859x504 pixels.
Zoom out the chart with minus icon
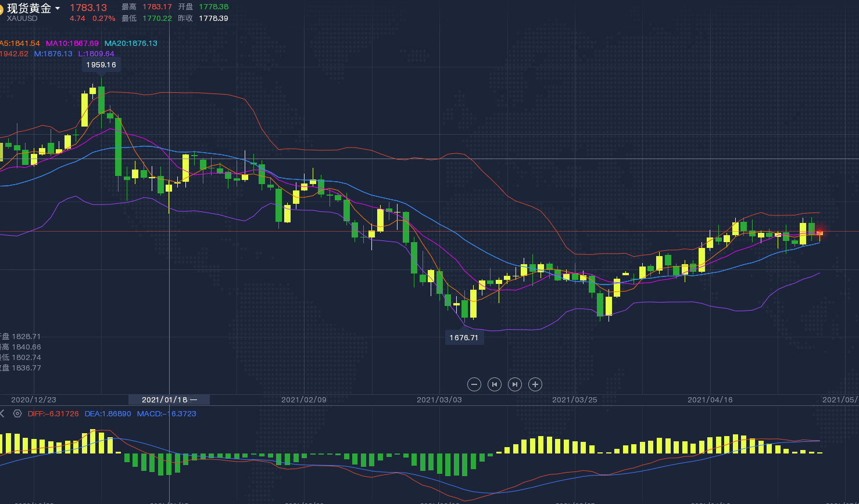click(x=474, y=384)
